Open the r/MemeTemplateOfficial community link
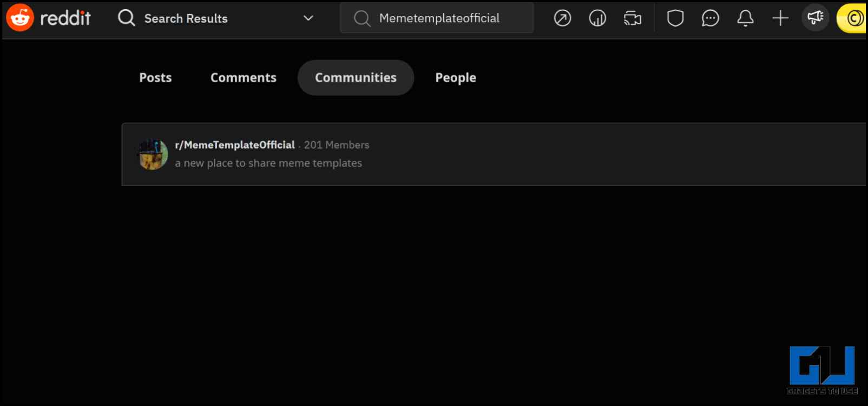 pos(235,145)
